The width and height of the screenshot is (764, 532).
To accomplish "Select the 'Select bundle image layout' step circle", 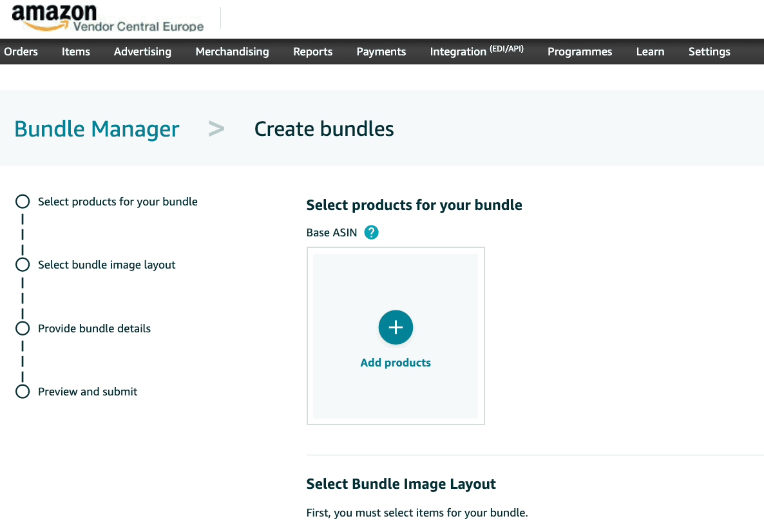I will [x=23, y=265].
